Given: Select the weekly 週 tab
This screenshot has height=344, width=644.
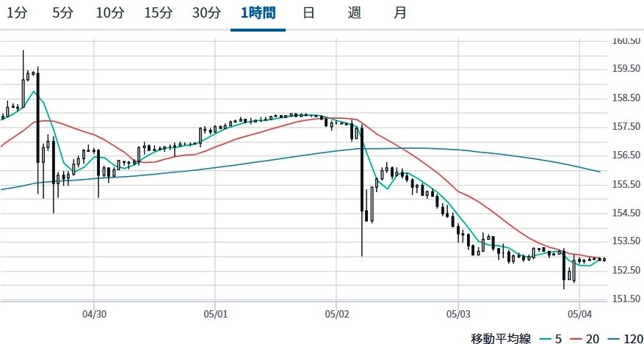Looking at the screenshot, I should (x=355, y=13).
